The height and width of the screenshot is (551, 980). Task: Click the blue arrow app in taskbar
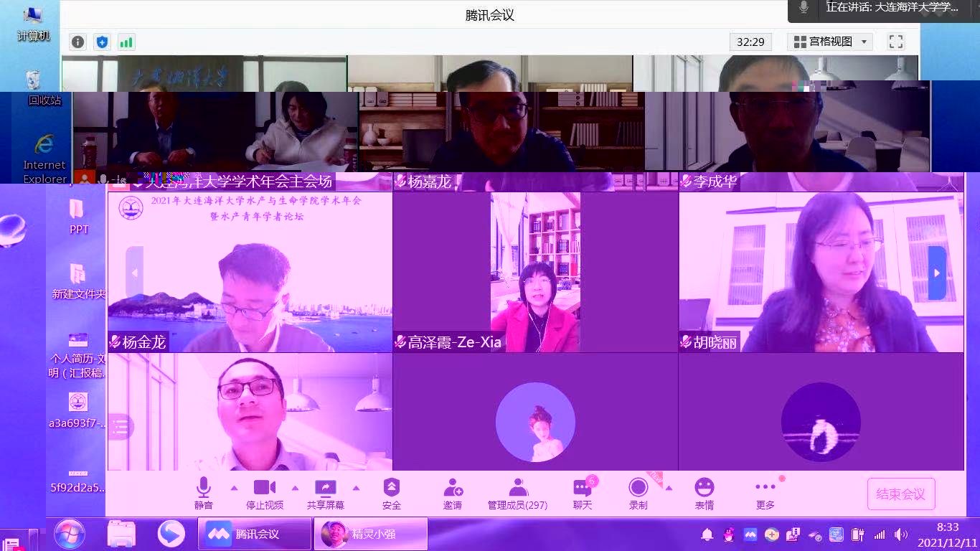[171, 534]
